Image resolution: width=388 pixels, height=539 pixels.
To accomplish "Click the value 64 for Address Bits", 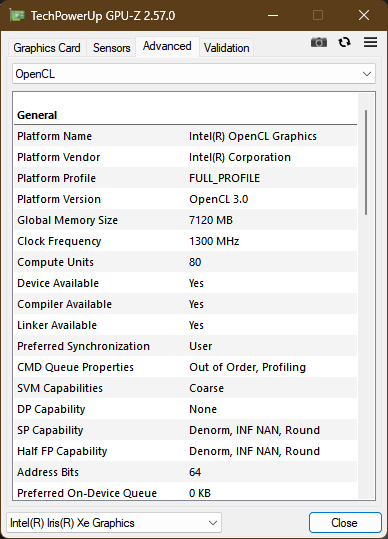I will coord(195,472).
